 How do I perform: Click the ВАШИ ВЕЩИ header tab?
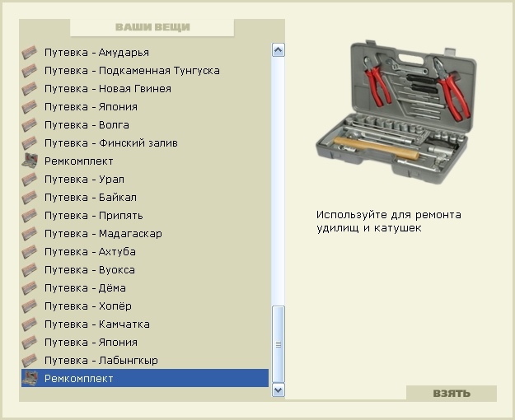[152, 27]
